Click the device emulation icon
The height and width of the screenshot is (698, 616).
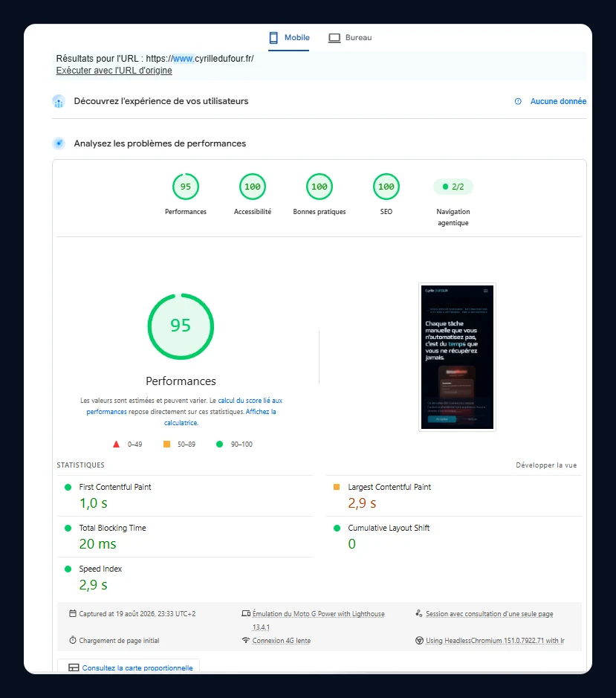click(x=246, y=613)
